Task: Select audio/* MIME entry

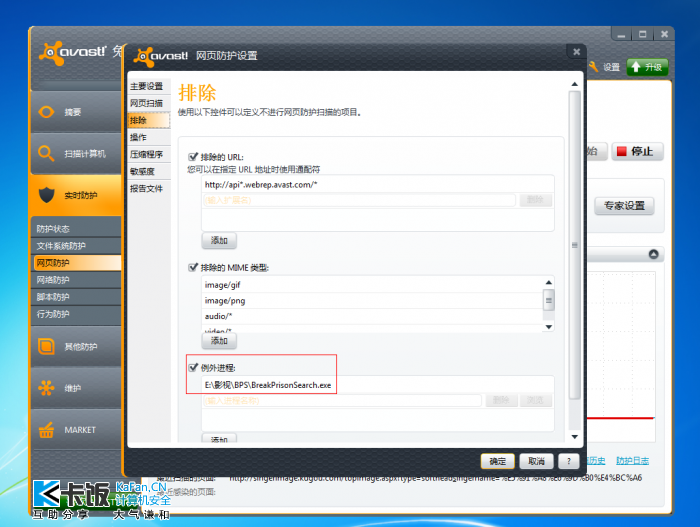Action: pyautogui.click(x=372, y=316)
